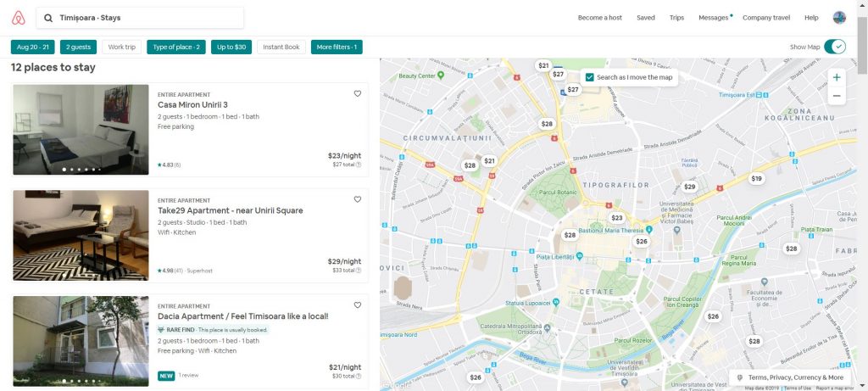Favorite the Dacia Apartment listing

point(358,305)
